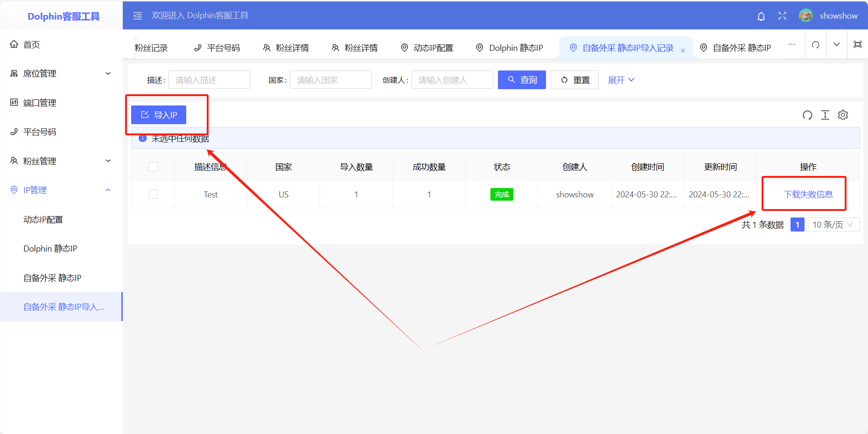Switch to the Dolphin 静态IP tab
The image size is (868, 434).
coord(510,48)
